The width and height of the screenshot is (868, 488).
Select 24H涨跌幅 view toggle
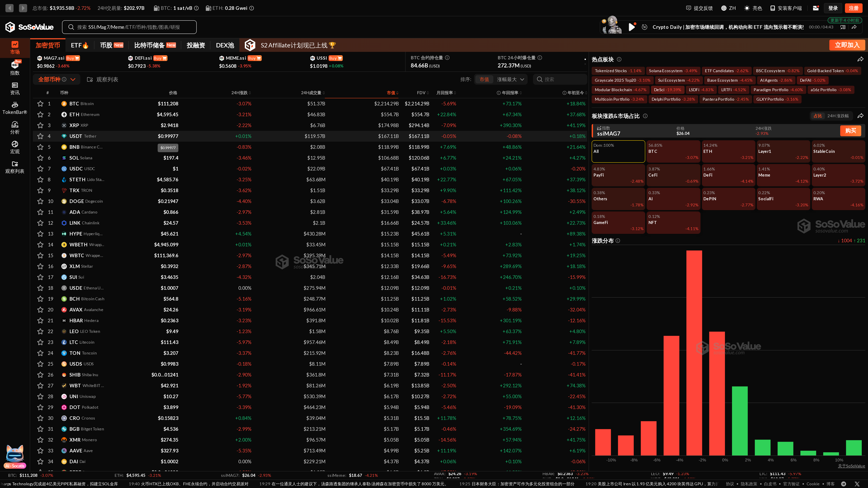pyautogui.click(x=838, y=116)
